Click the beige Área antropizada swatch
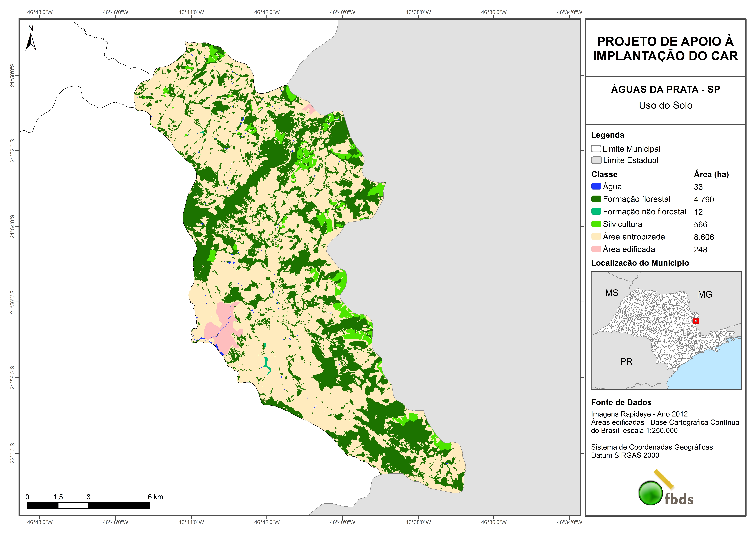 click(x=596, y=237)
